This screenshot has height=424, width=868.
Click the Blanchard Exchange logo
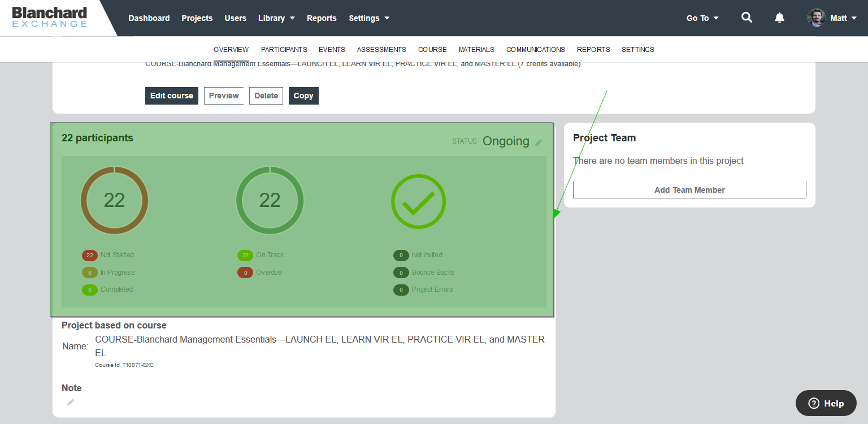50,17
